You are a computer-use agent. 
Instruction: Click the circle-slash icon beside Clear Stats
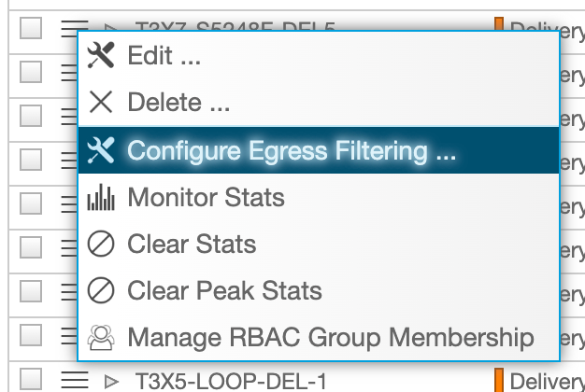101,244
